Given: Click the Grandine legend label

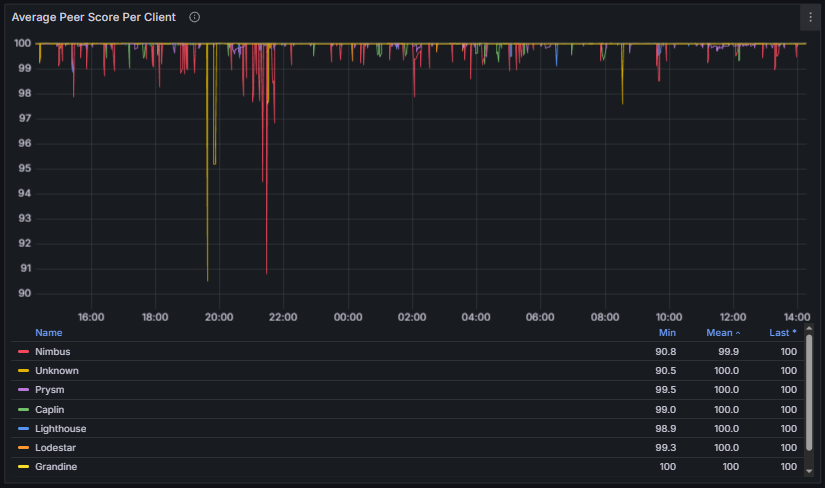Looking at the screenshot, I should click(56, 466).
